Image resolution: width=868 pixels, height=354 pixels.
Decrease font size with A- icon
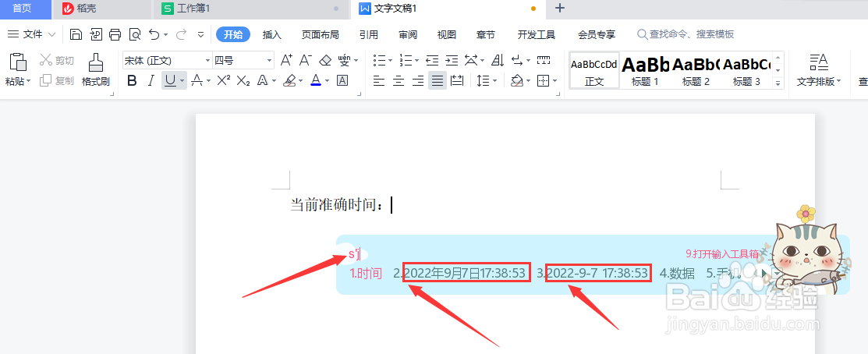tap(306, 60)
